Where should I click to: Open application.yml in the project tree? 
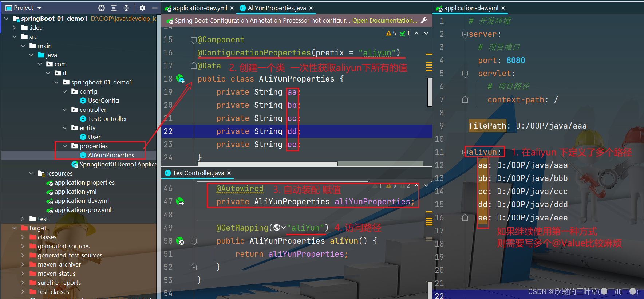point(71,192)
